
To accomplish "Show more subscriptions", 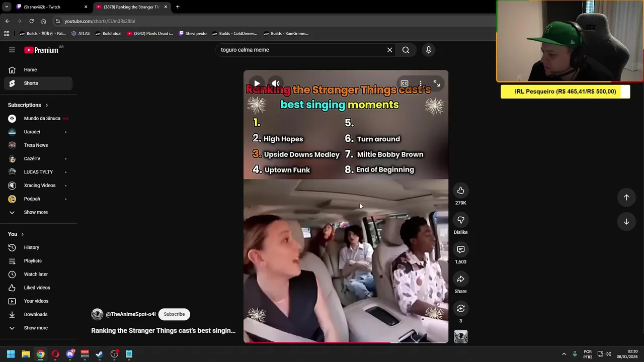I will [x=38, y=212].
